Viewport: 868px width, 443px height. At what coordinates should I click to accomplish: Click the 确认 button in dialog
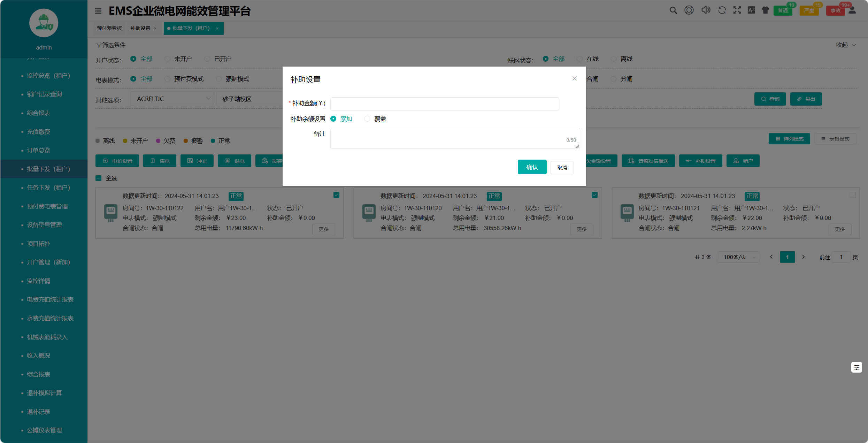(x=532, y=167)
